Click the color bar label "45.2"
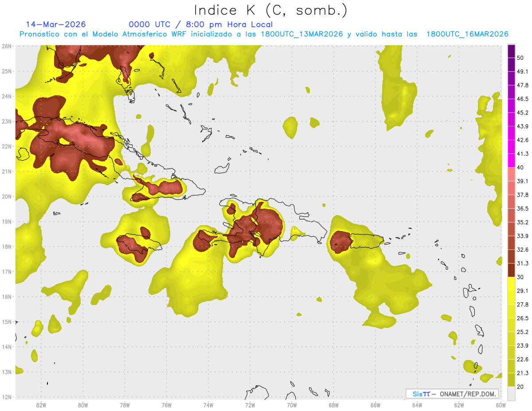Viewport: 532px width, 411px height. [x=523, y=113]
